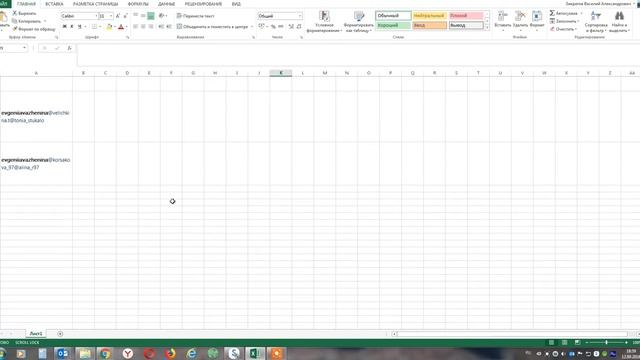
Task: Open Find & Select (Найти и выделить)
Action: point(619,22)
